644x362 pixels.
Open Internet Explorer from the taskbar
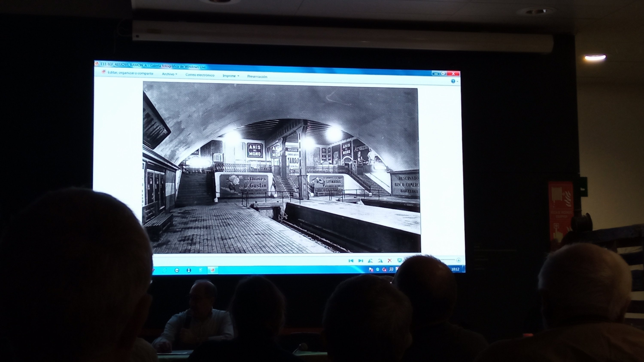pos(165,270)
